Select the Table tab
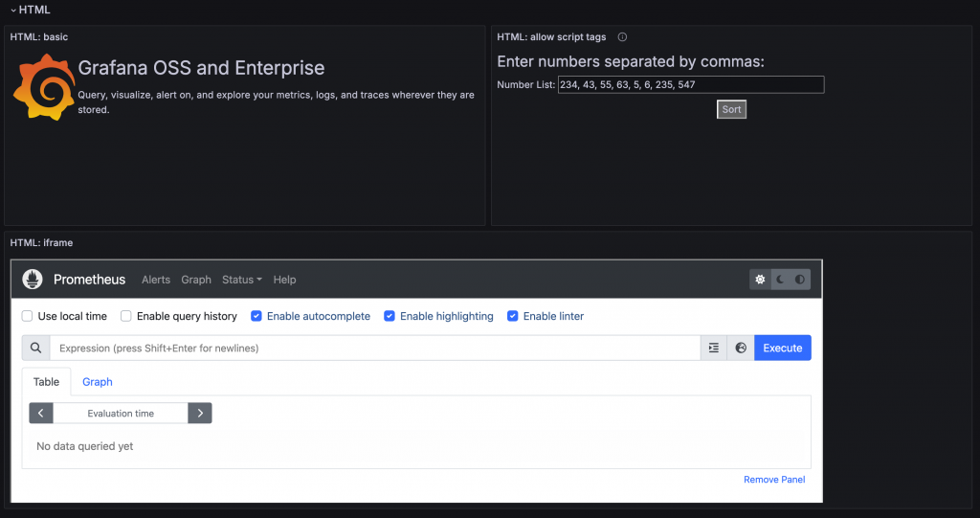This screenshot has height=518, width=980. tap(46, 382)
